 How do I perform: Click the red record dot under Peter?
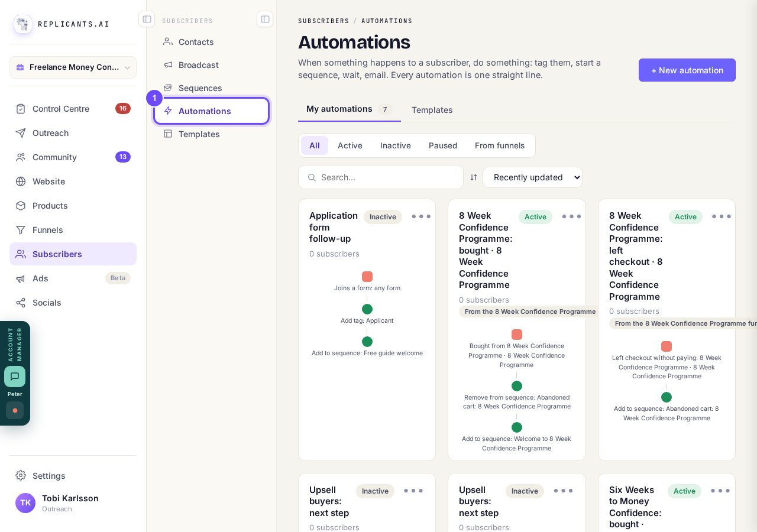[x=15, y=410]
